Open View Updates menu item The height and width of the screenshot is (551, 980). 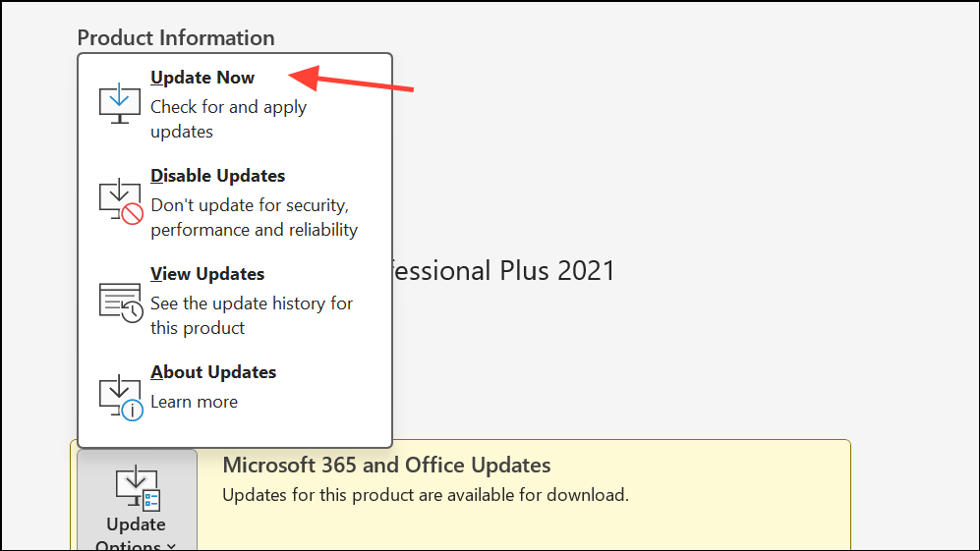(x=235, y=301)
